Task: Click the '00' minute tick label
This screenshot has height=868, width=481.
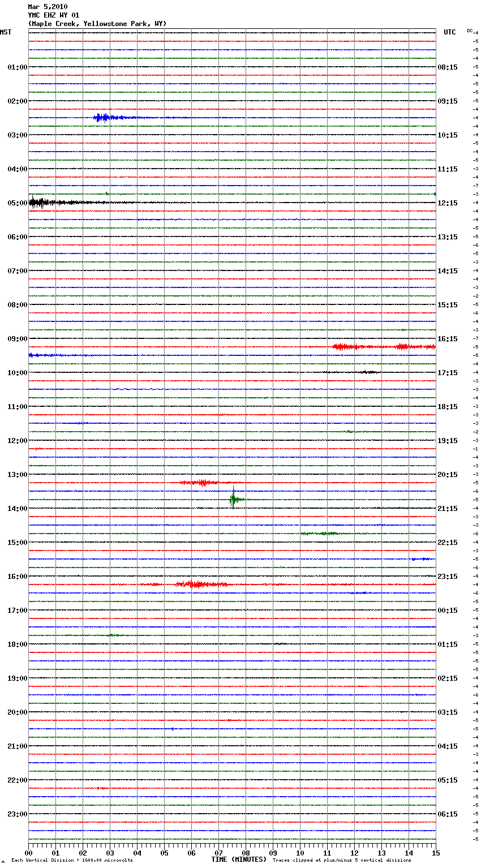Action: point(29,853)
